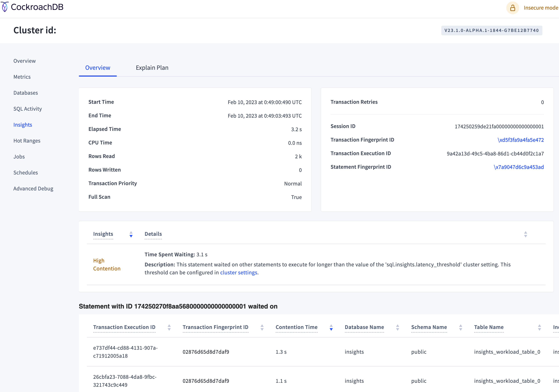Click execution ID e737df44-cd88-4131-907a-c71912005a18
The width and height of the screenshot is (559, 392).
click(125, 352)
